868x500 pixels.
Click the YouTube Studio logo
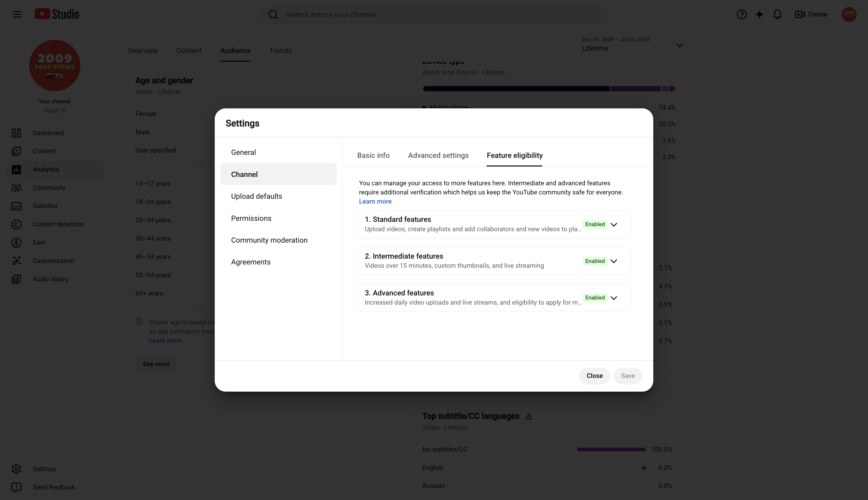click(x=57, y=14)
